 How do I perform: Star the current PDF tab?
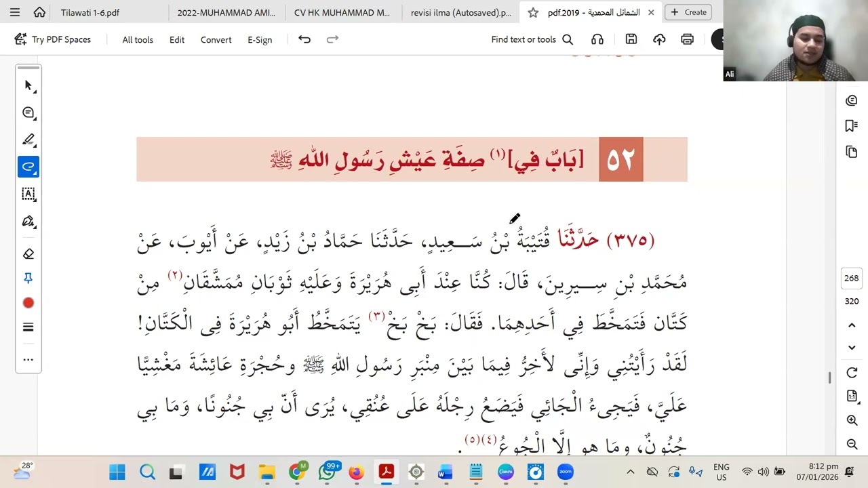click(533, 12)
